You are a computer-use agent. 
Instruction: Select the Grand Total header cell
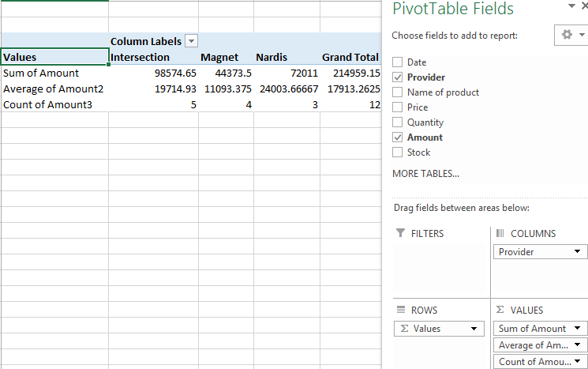point(350,58)
